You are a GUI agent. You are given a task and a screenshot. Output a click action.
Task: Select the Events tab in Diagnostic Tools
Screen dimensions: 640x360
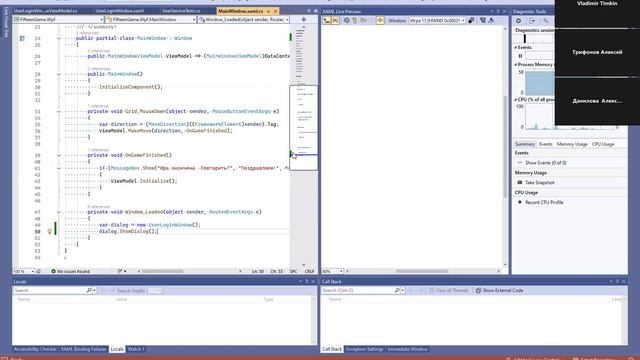(x=545, y=144)
